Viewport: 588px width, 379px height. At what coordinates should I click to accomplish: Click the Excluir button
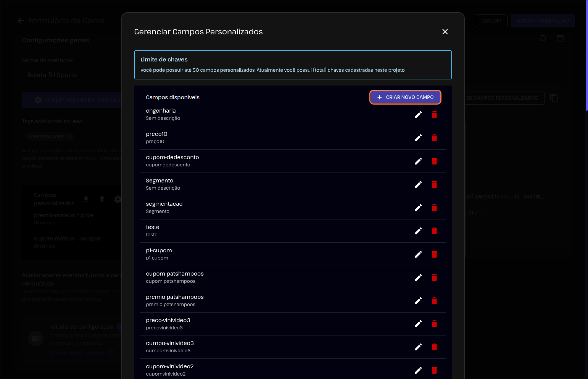(x=491, y=21)
